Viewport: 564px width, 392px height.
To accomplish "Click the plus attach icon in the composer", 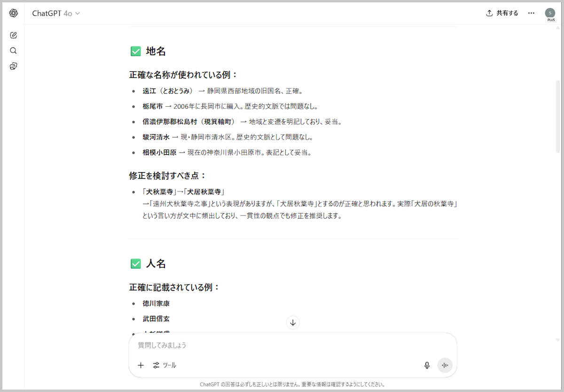I will (x=141, y=365).
